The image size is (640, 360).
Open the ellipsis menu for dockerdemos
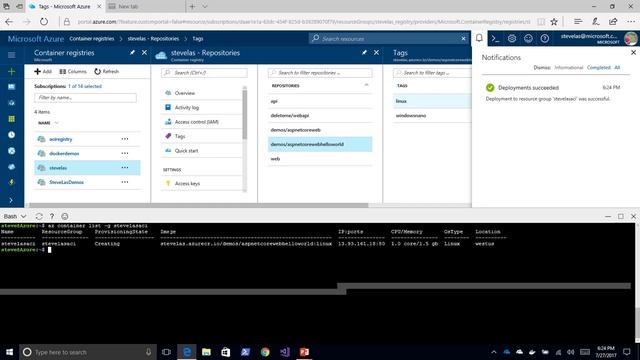(125, 153)
